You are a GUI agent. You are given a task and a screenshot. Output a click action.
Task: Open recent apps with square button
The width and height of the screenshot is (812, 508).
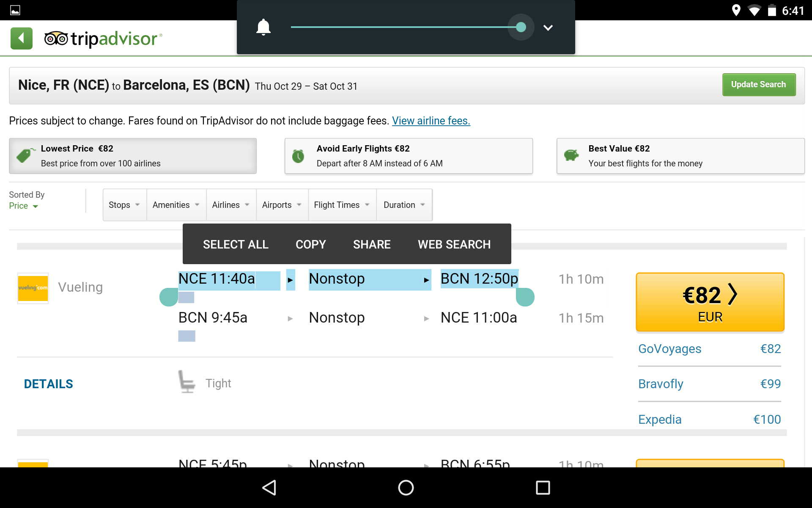tap(543, 488)
